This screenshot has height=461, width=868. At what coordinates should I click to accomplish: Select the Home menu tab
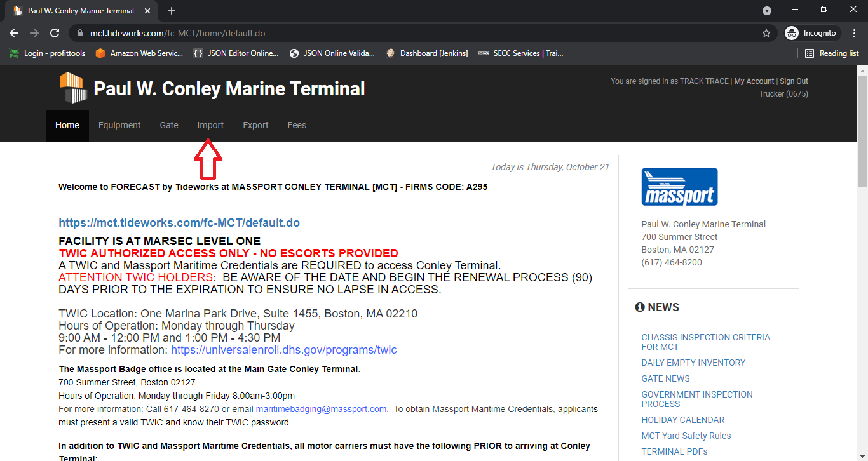point(67,126)
